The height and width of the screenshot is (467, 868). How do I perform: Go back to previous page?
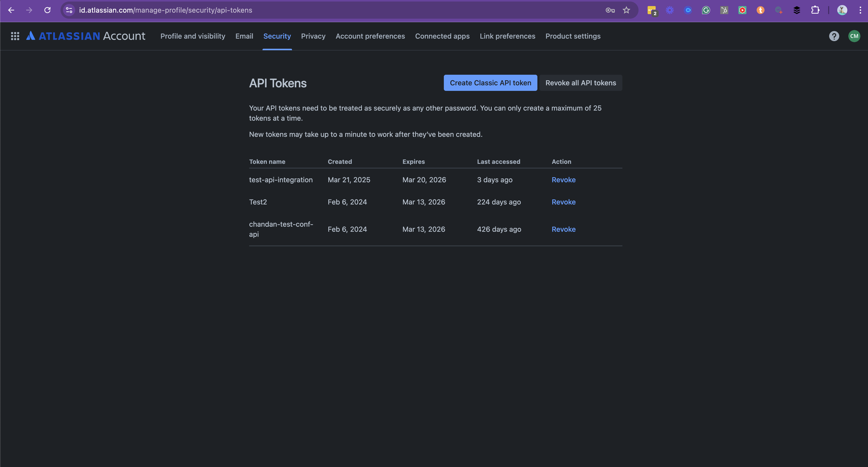pyautogui.click(x=11, y=10)
